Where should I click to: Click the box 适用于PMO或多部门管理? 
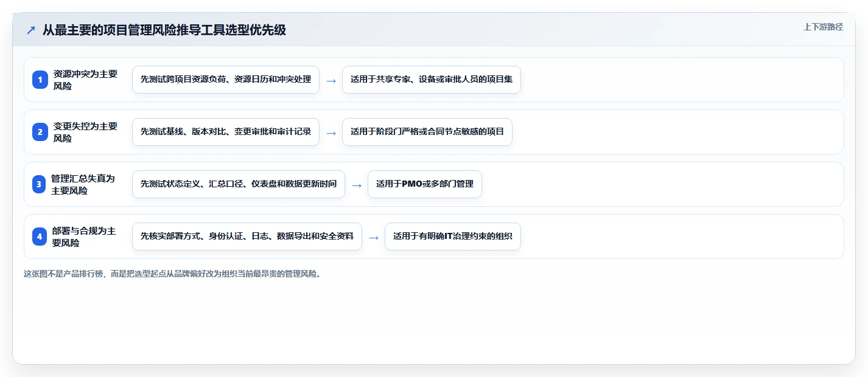coord(425,184)
